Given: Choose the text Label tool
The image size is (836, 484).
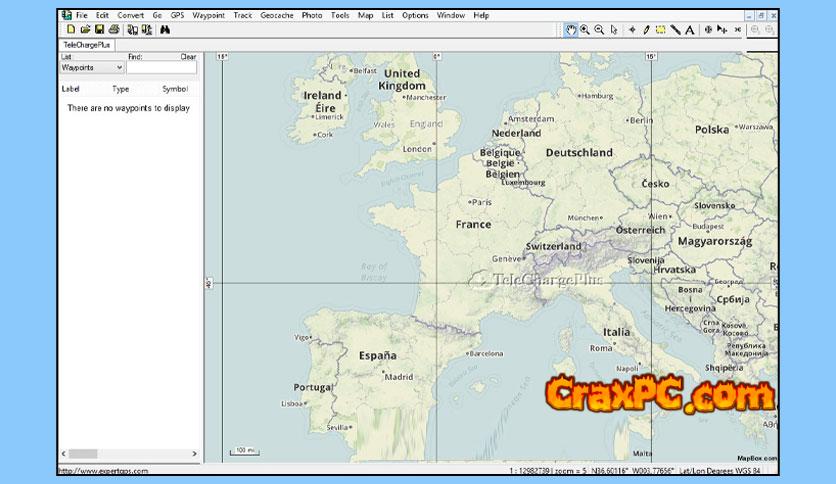Looking at the screenshot, I should pos(690,30).
